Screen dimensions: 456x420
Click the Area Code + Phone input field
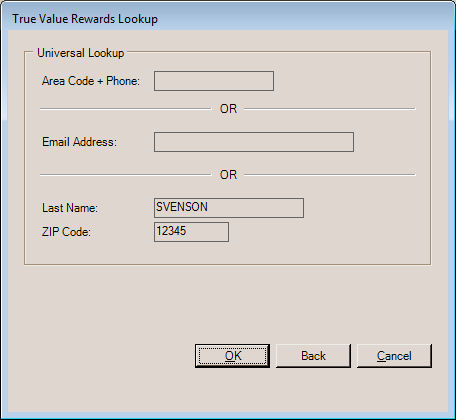pos(214,81)
